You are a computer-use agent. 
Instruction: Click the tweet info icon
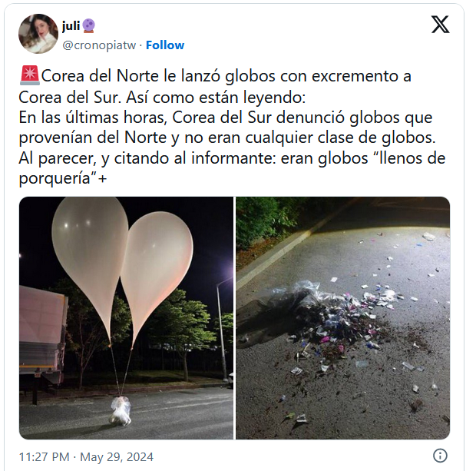click(x=440, y=456)
